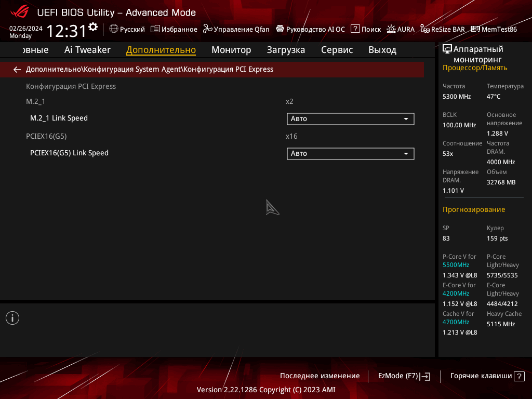Screen dimensions: 532x399
Task: Launch Руководство AI OC guide icon
Action: tap(280, 29)
